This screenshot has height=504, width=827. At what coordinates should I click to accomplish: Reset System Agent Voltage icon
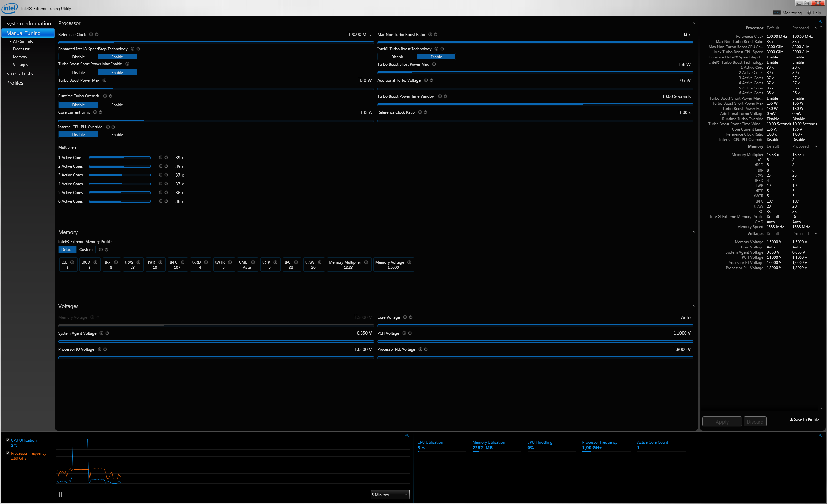coord(107,333)
